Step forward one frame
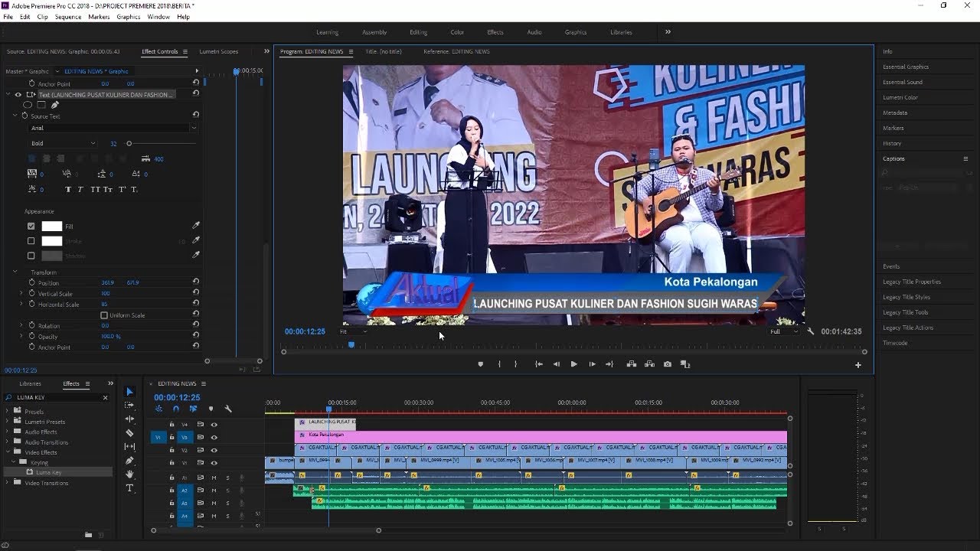Viewport: 980px width, 551px height. [592, 364]
